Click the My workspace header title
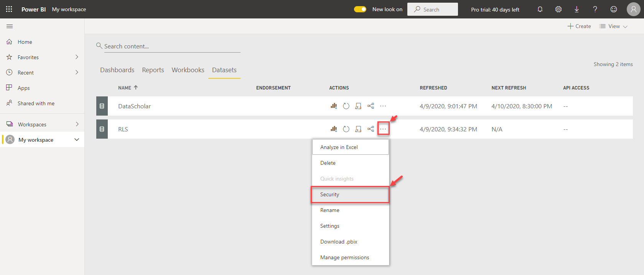The width and height of the screenshot is (644, 275). point(69,9)
